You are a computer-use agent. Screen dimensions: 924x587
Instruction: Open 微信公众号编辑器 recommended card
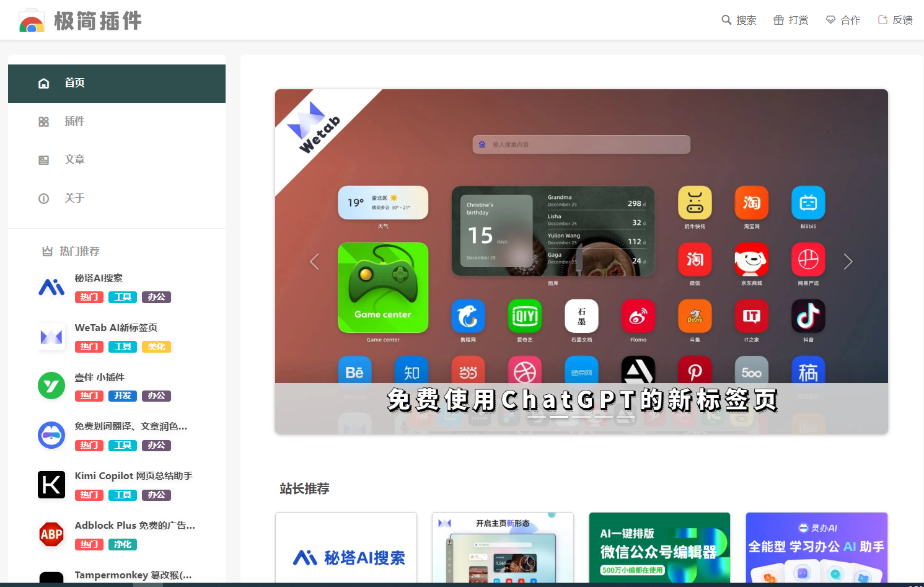pos(659,548)
